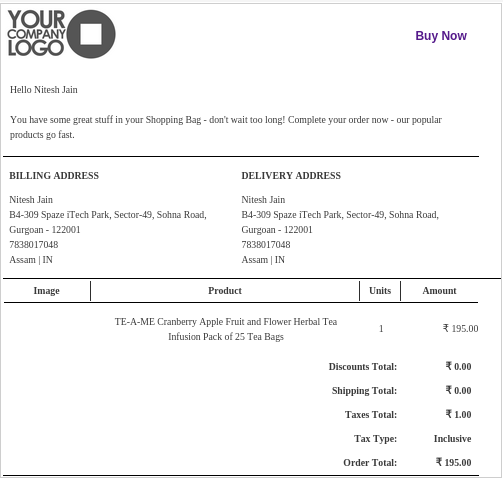503x478 pixels.
Task: Click the Taxes Total value ₹ 1.00
Action: point(458,414)
